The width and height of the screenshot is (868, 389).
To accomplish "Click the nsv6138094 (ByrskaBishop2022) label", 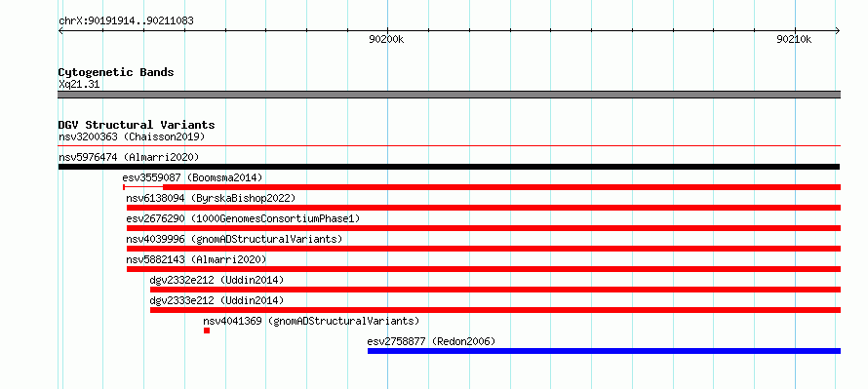I will pos(211,198).
